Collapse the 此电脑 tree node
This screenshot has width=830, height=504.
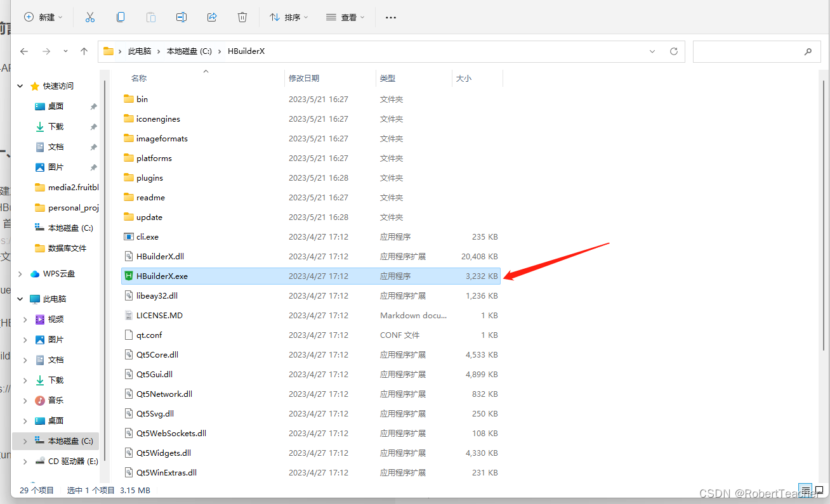20,299
